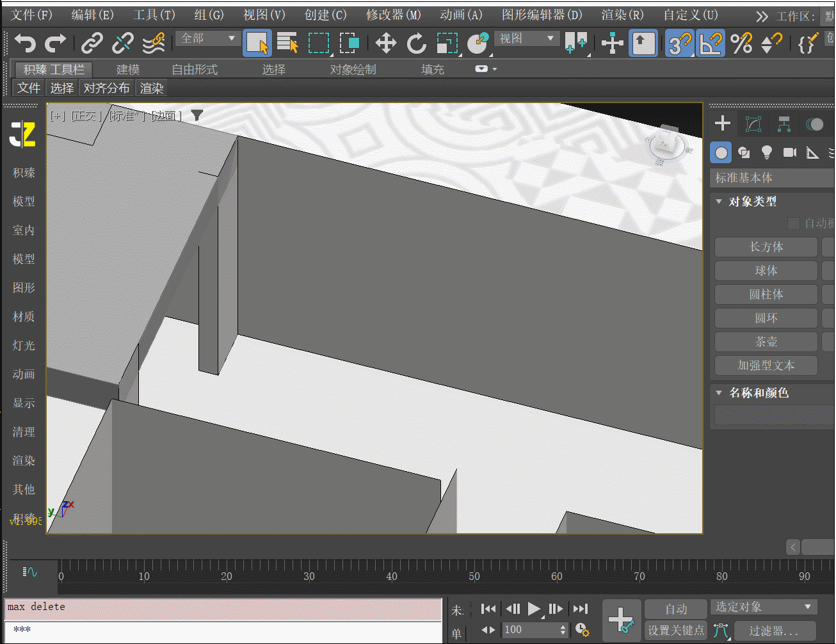Open the 图形编辑器(D) menu
This screenshot has width=836, height=644.
[x=542, y=15]
